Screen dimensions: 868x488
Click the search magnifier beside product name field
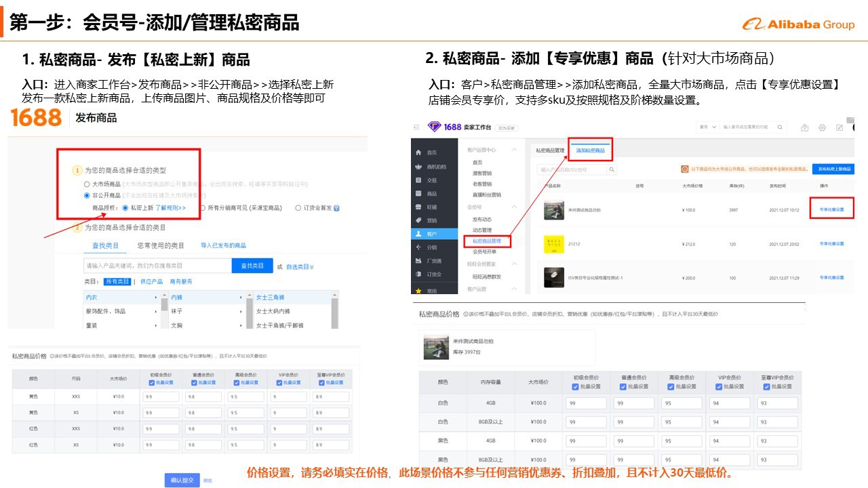pos(612,169)
